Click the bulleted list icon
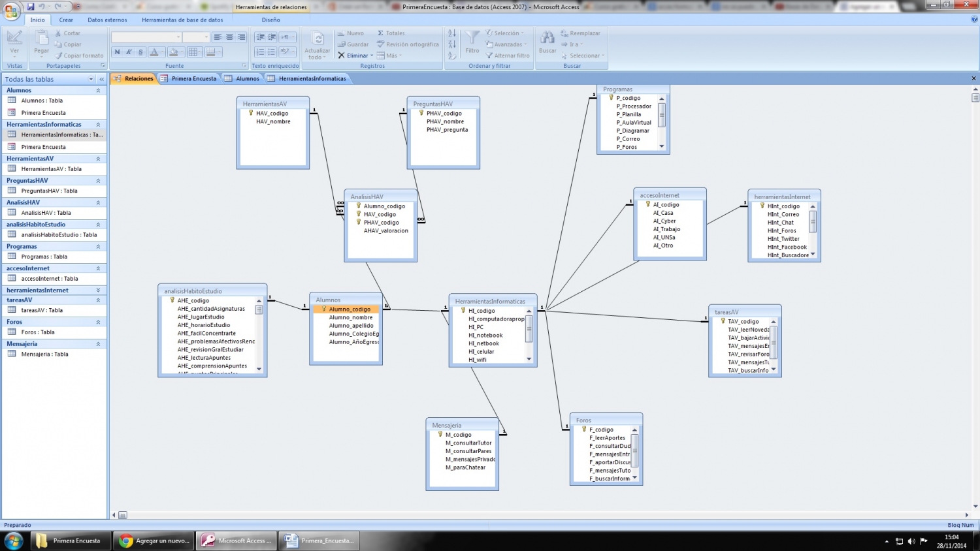The image size is (980, 551). (272, 52)
